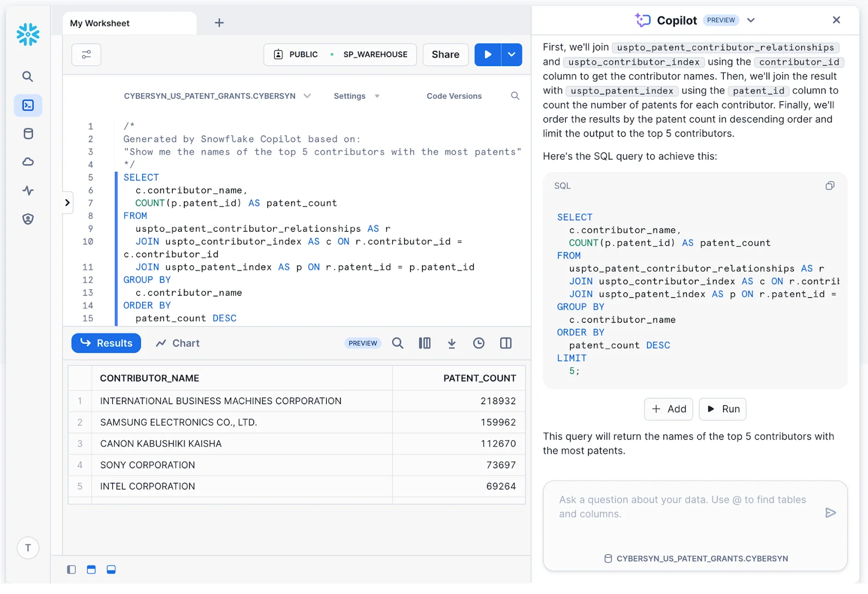
Task: Select the SONY CORPORATION cell
Action: tap(242, 465)
